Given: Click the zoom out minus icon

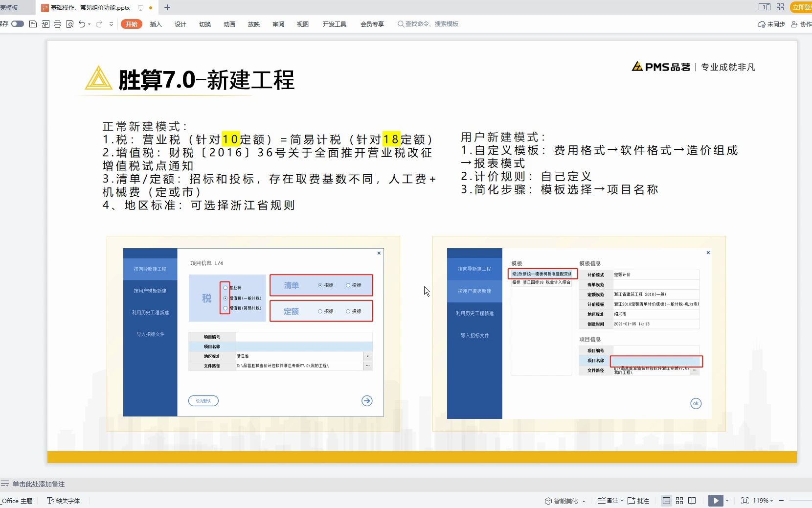Looking at the screenshot, I should (x=781, y=501).
